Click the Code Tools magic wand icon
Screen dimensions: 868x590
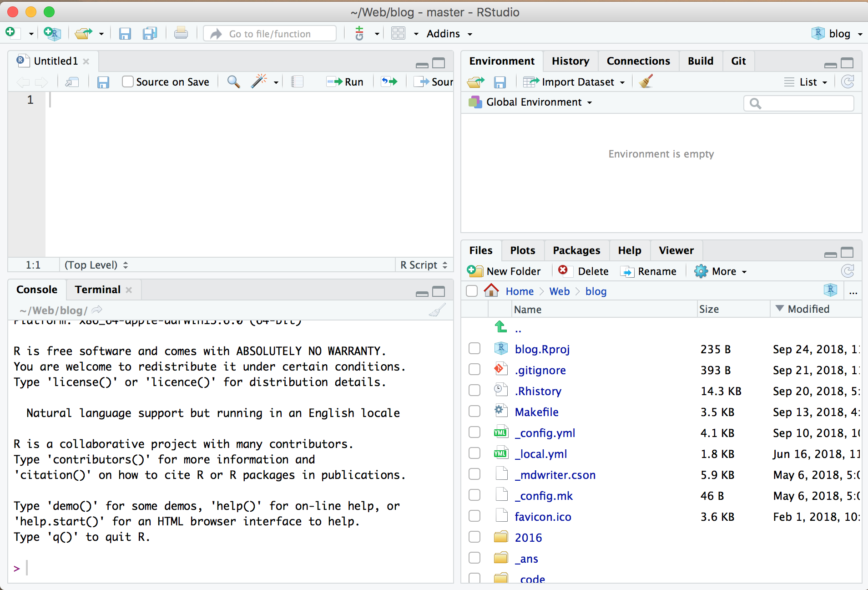tap(259, 81)
